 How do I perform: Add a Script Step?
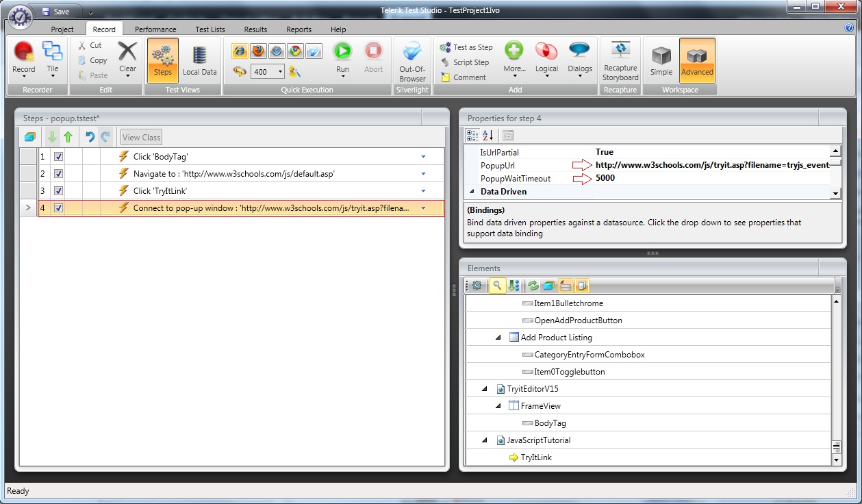pos(465,62)
